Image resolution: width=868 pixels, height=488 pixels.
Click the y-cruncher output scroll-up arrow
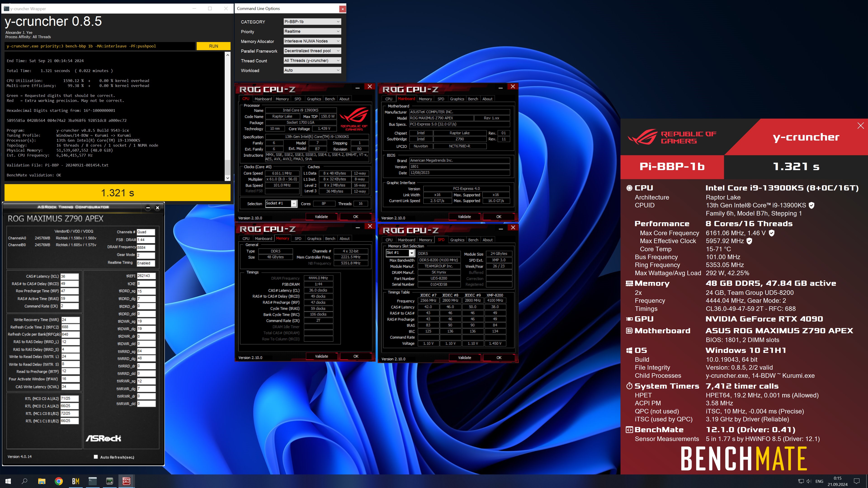pos(227,54)
